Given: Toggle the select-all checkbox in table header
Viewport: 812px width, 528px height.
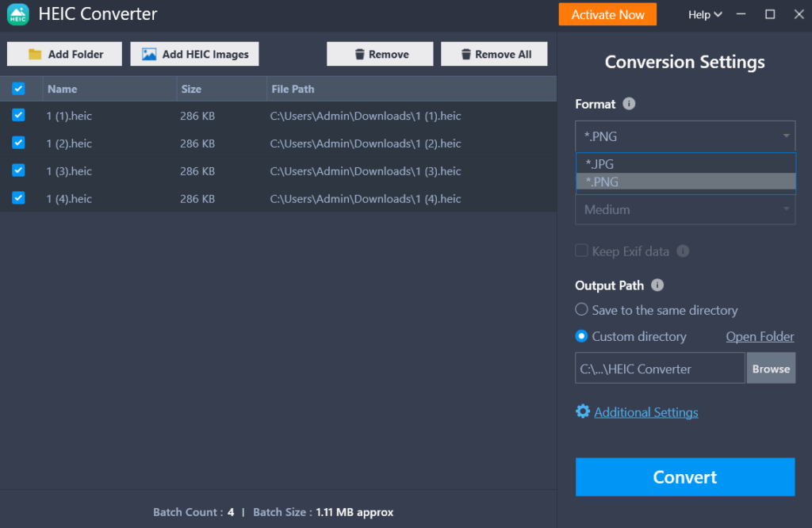Looking at the screenshot, I should coord(19,89).
